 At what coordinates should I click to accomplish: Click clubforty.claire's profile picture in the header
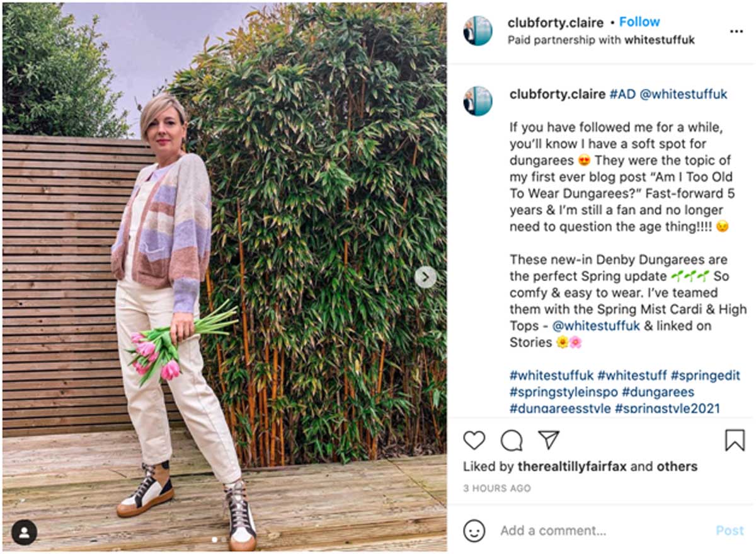point(477,30)
